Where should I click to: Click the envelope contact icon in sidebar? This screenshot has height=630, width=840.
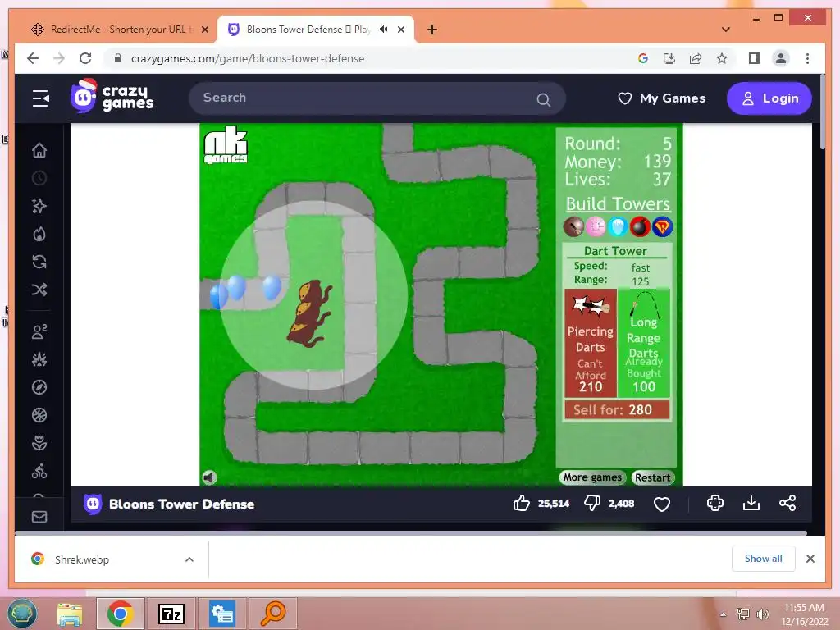tap(39, 517)
